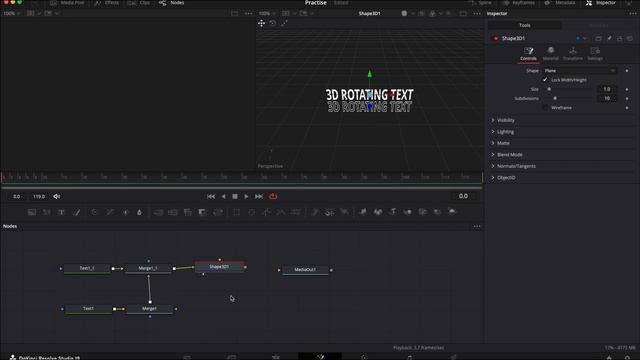Add a Shape 3D node from the toolbar

click(x=378, y=212)
